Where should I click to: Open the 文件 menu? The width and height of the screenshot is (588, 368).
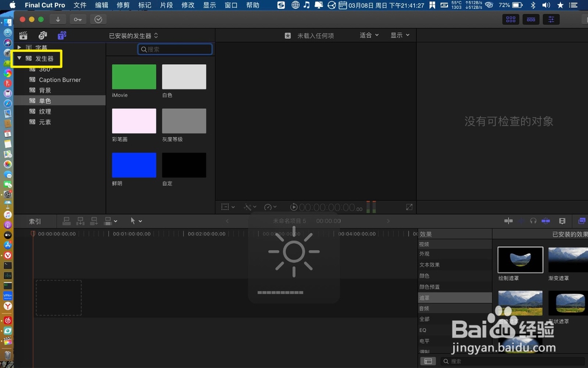(80, 5)
